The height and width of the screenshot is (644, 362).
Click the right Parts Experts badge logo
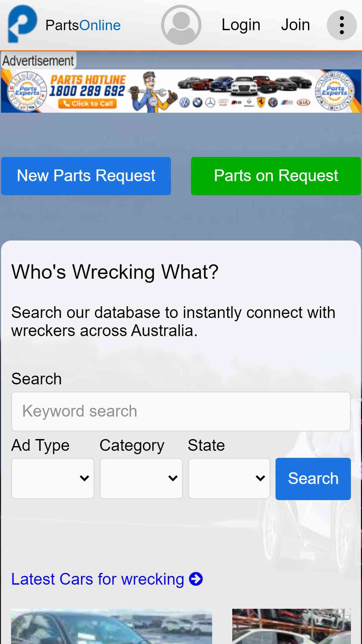(334, 91)
